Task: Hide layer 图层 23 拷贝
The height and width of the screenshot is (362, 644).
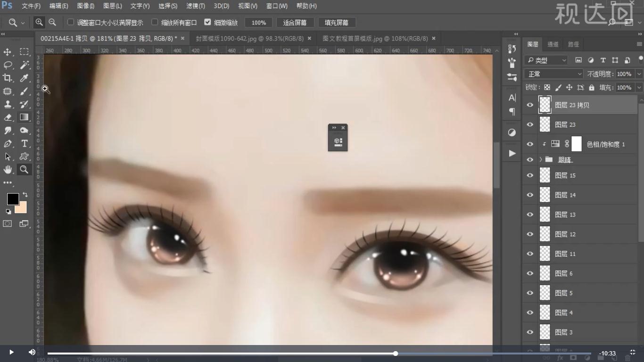Action: tap(530, 105)
